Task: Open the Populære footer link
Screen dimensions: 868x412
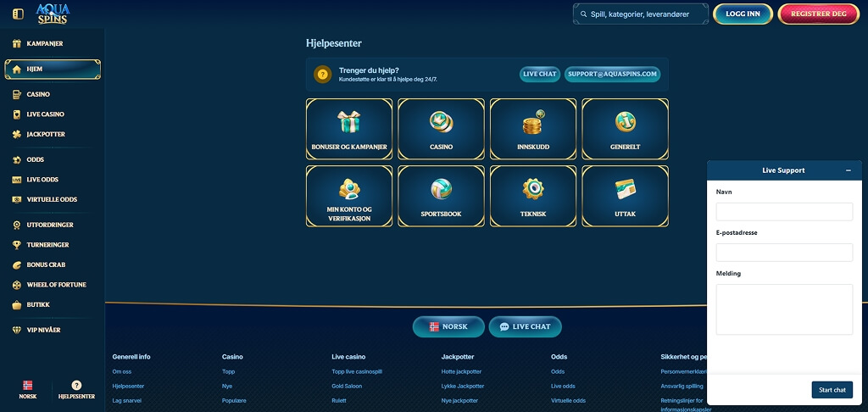Action: [234, 400]
